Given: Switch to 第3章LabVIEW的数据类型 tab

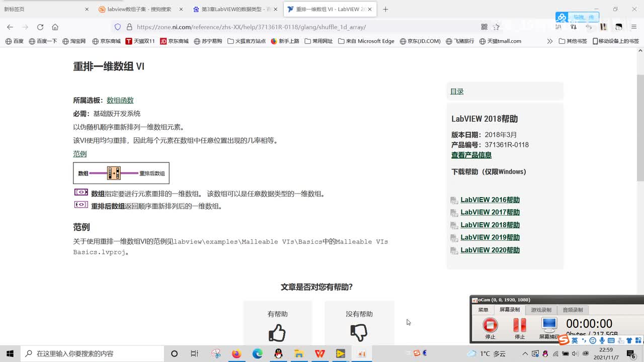Looking at the screenshot, I should click(234, 9).
